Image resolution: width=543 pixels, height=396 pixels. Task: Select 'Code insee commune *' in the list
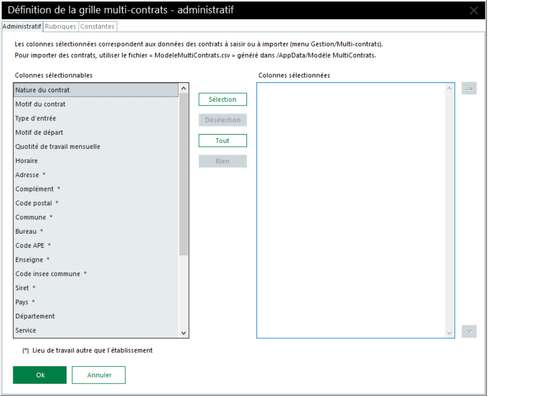pos(96,274)
